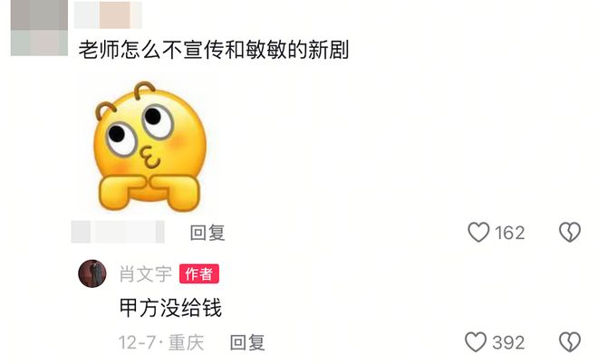Open the blurred commenter username
This screenshot has width=598, height=364.
tap(108, 15)
